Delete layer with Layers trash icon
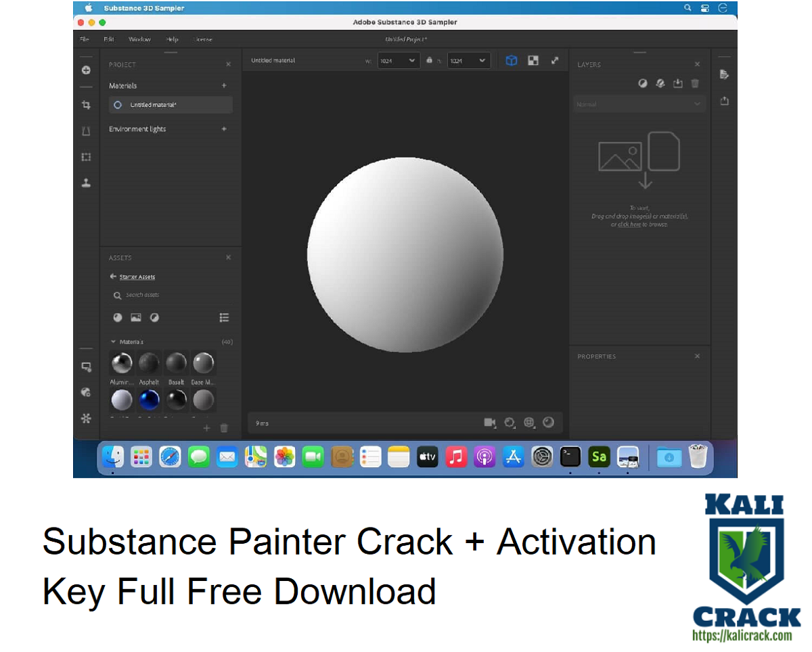This screenshot has height=652, width=812. click(695, 83)
